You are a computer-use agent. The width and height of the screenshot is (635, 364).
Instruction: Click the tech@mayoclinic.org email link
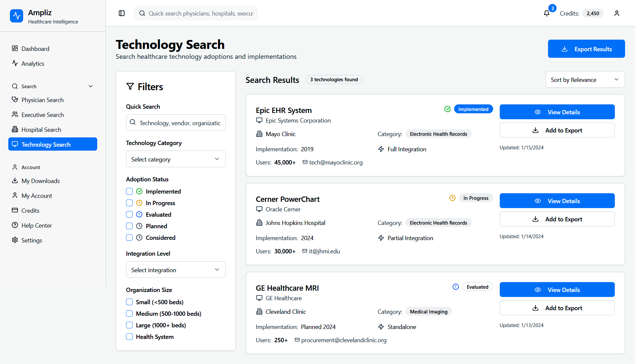pyautogui.click(x=336, y=163)
